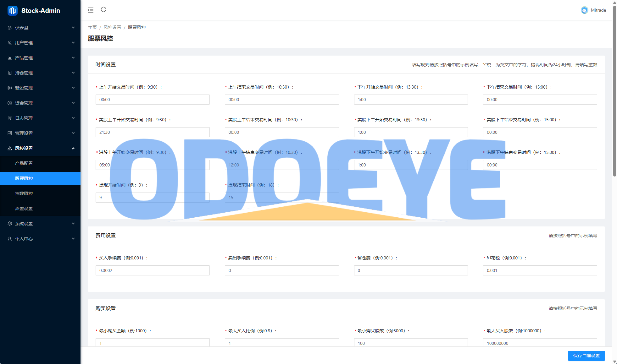
Task: Click the Stock-Admin logo icon
Action: [x=13, y=11]
